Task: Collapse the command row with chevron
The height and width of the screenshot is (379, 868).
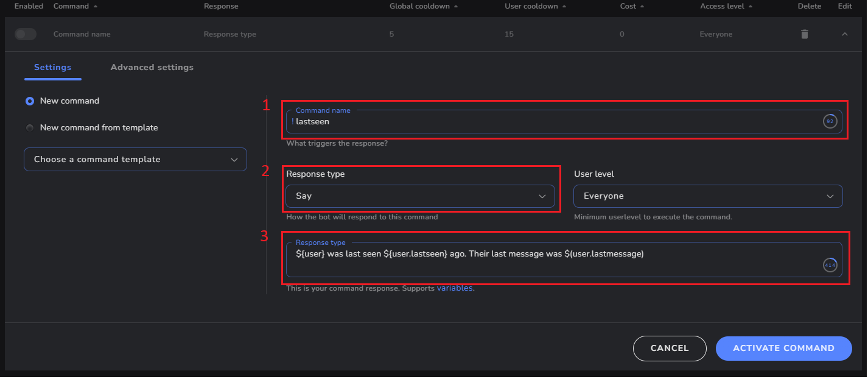Action: point(844,34)
